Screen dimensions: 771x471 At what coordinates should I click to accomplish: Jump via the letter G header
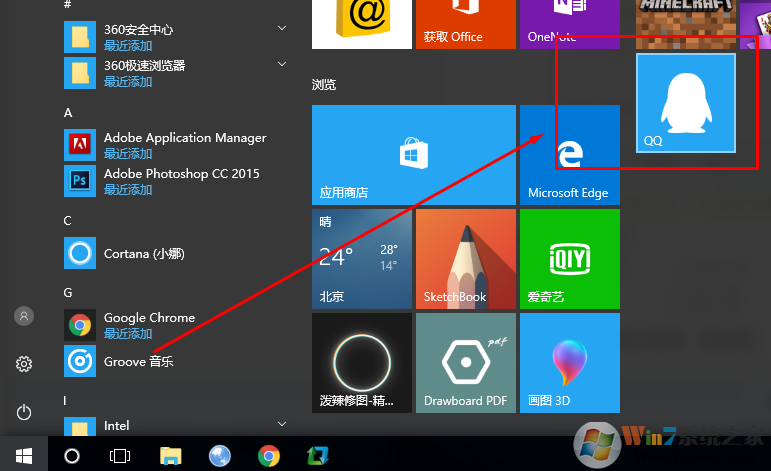68,293
